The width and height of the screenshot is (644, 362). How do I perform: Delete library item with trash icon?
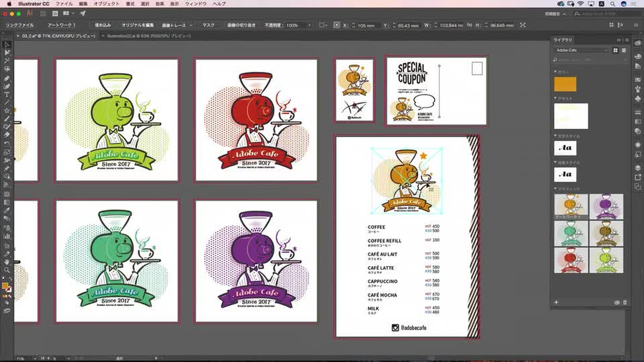tap(625, 302)
